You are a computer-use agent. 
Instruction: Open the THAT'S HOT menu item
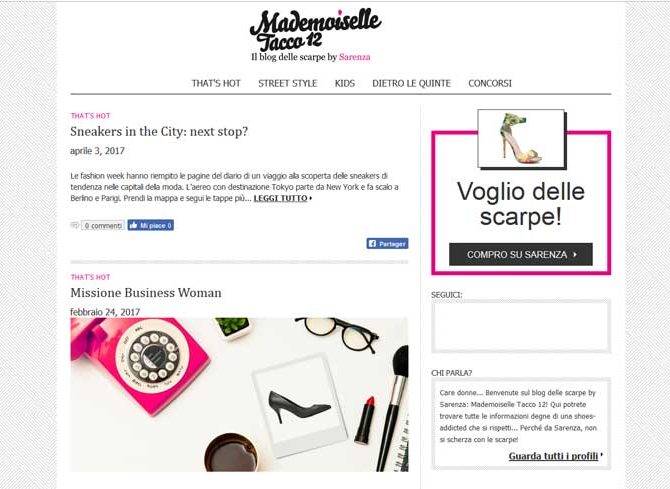216,83
